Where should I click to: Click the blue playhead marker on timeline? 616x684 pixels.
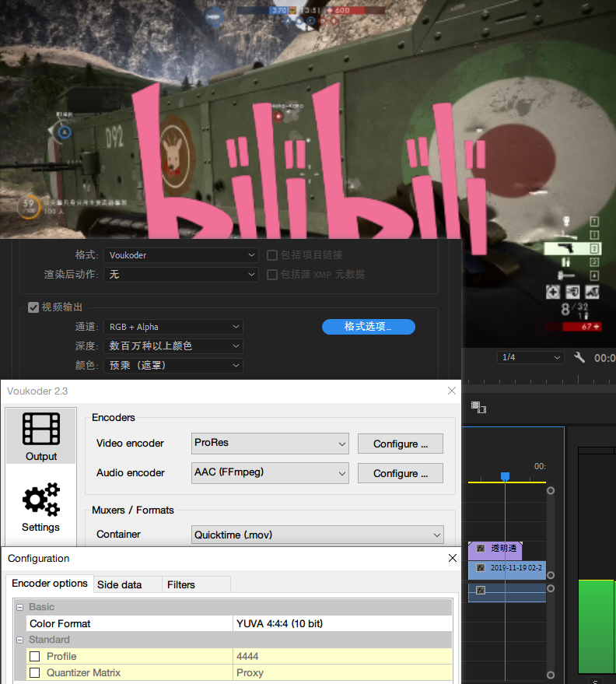pyautogui.click(x=505, y=476)
